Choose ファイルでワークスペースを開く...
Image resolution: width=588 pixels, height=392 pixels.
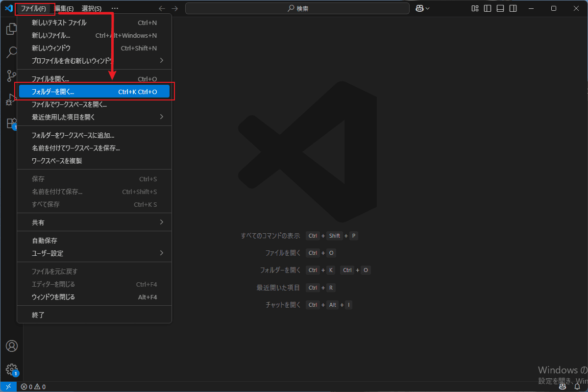click(x=95, y=104)
